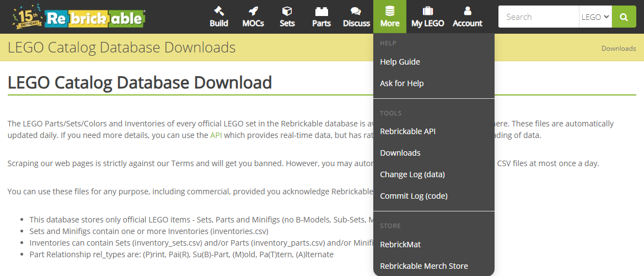Follow the green API link in paragraph
Viewport: 644px width, 276px height.
click(x=216, y=135)
